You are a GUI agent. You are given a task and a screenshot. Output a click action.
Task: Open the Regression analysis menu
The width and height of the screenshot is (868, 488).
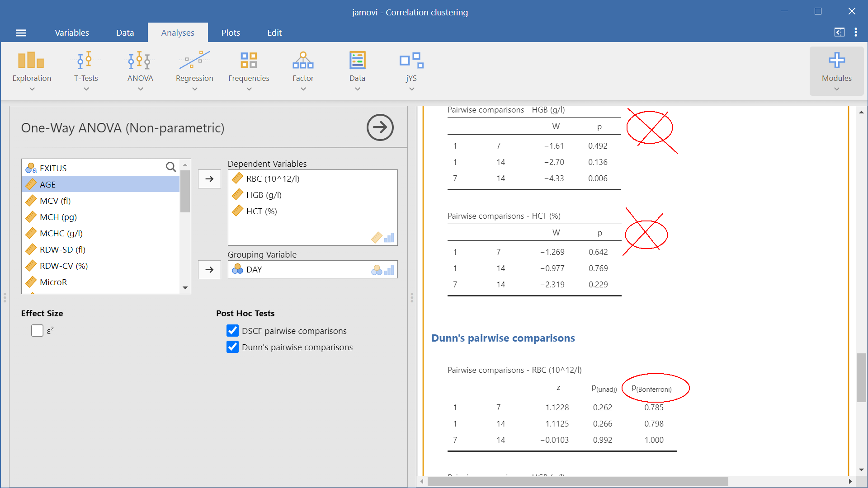194,70
